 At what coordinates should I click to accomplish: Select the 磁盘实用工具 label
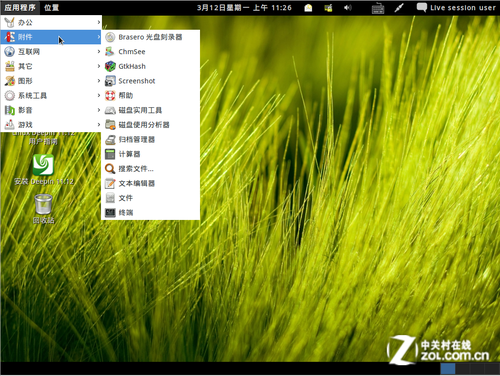click(140, 110)
